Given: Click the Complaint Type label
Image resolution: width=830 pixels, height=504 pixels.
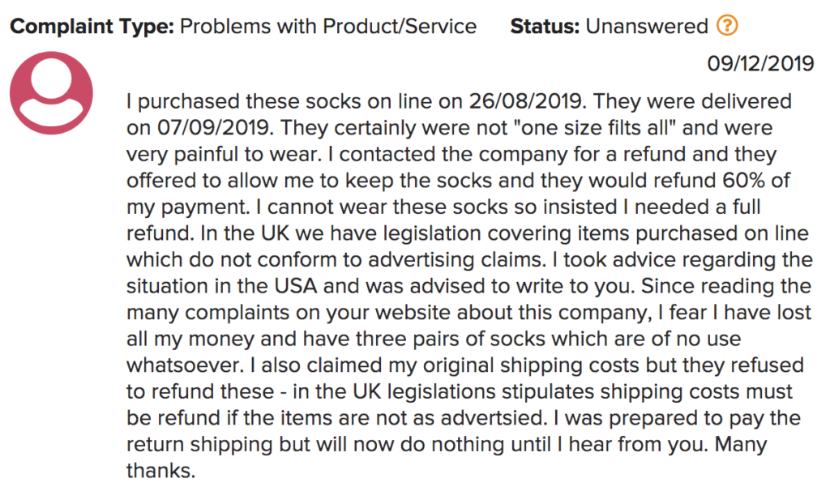Looking at the screenshot, I should 92,27.
